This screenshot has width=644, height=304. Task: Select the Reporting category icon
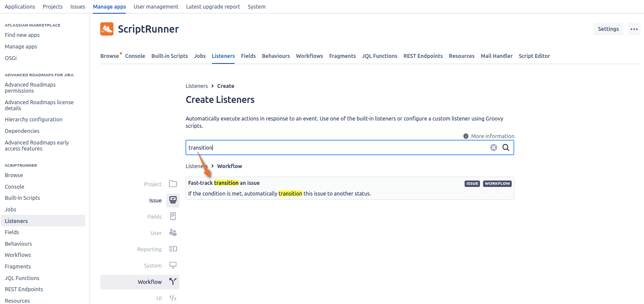[173, 249]
